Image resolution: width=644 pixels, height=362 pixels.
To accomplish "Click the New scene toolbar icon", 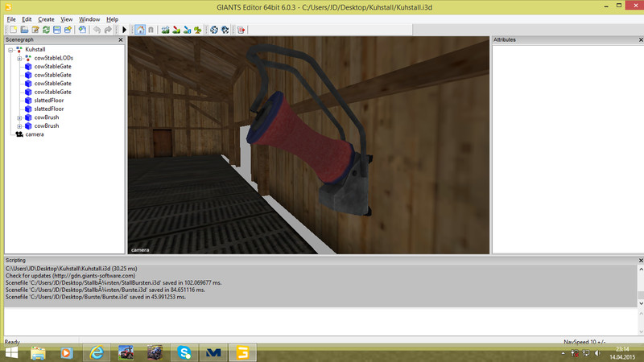I will click(x=11, y=30).
